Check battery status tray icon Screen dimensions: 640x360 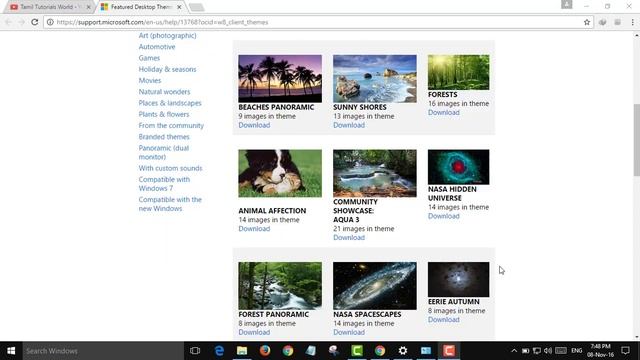pos(526,351)
